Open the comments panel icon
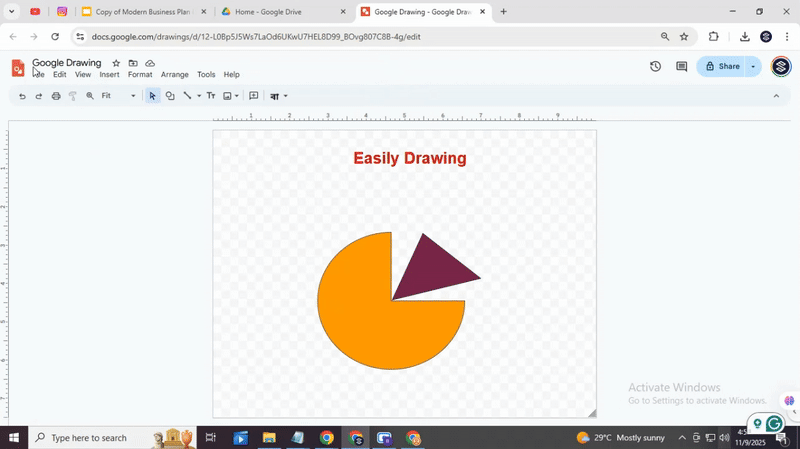Image resolution: width=800 pixels, height=449 pixels. tap(681, 66)
